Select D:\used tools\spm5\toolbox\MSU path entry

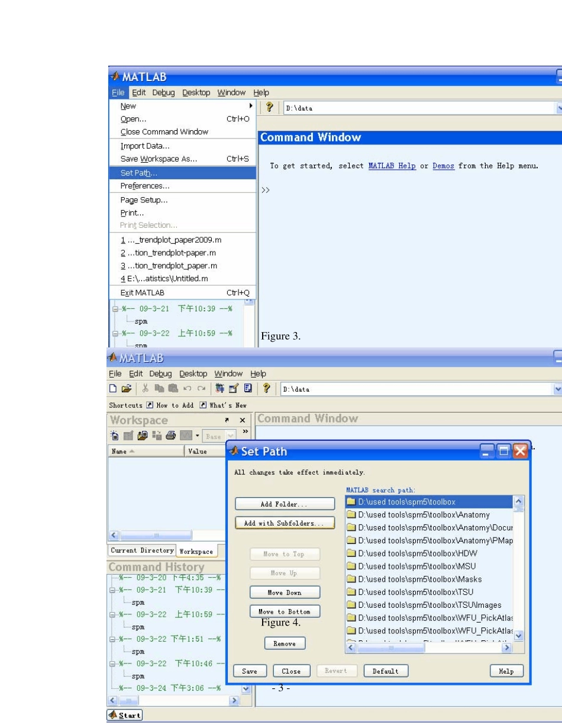click(x=429, y=566)
